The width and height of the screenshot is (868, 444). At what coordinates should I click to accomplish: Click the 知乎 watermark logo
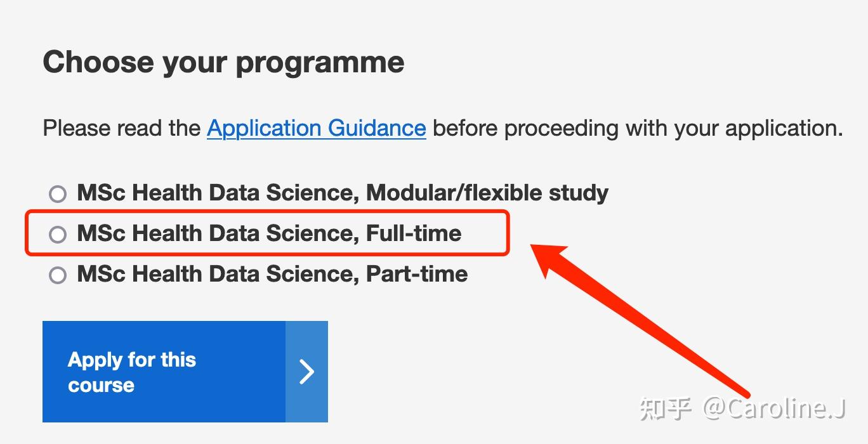(x=665, y=408)
